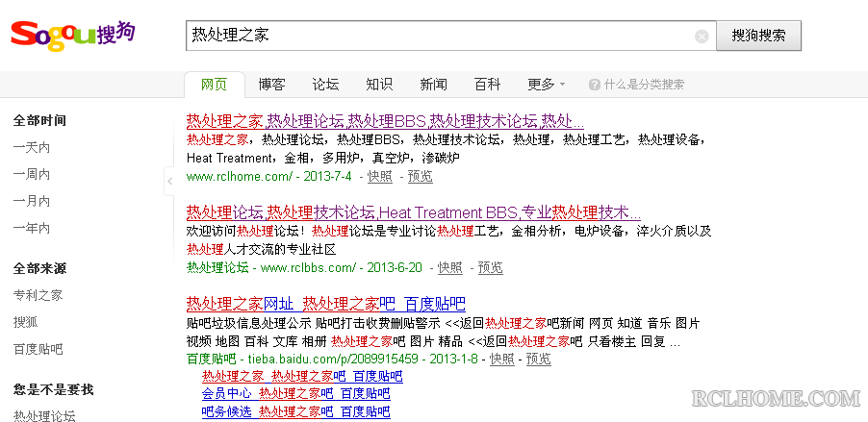Open 快照 for the tieba.baidu.com result
This screenshot has height=422, width=868.
coord(502,359)
